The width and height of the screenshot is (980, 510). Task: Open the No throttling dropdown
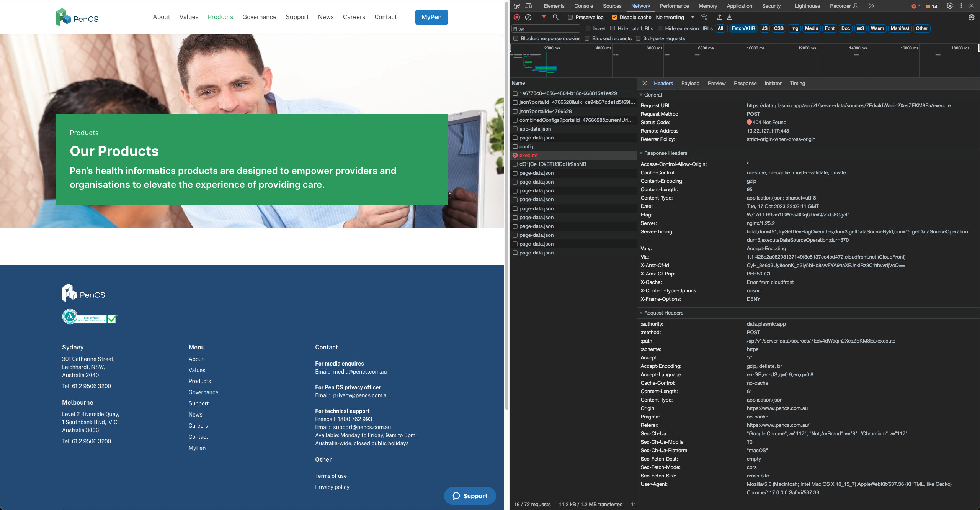tap(675, 17)
